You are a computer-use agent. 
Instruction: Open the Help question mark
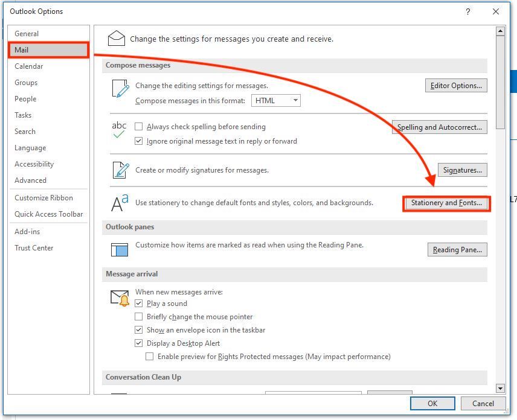click(468, 11)
